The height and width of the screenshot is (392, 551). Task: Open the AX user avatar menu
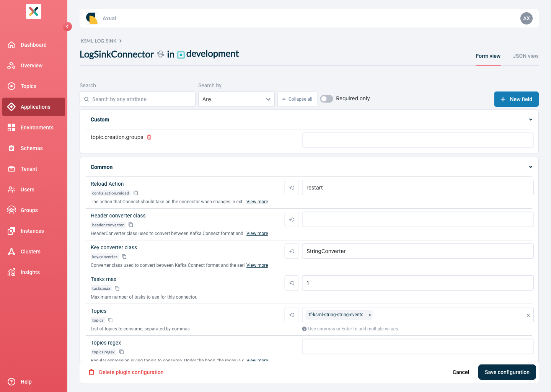coord(527,18)
